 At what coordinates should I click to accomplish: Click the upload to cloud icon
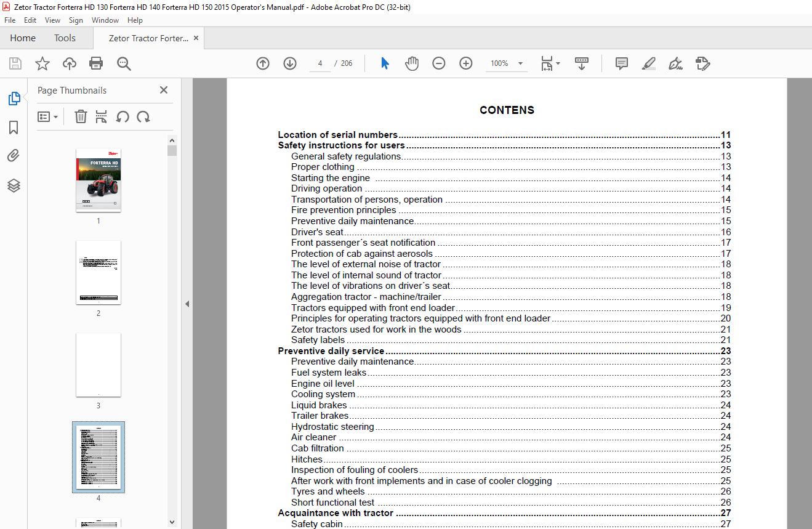(x=70, y=63)
